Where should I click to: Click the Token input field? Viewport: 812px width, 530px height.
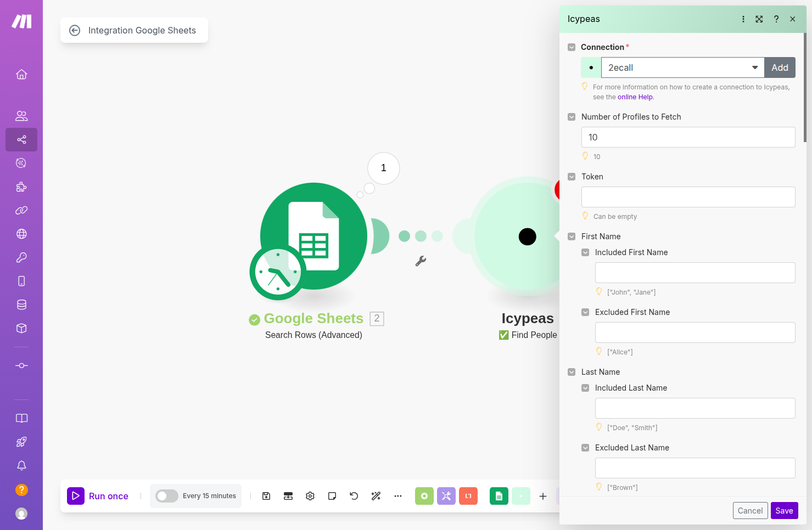688,197
